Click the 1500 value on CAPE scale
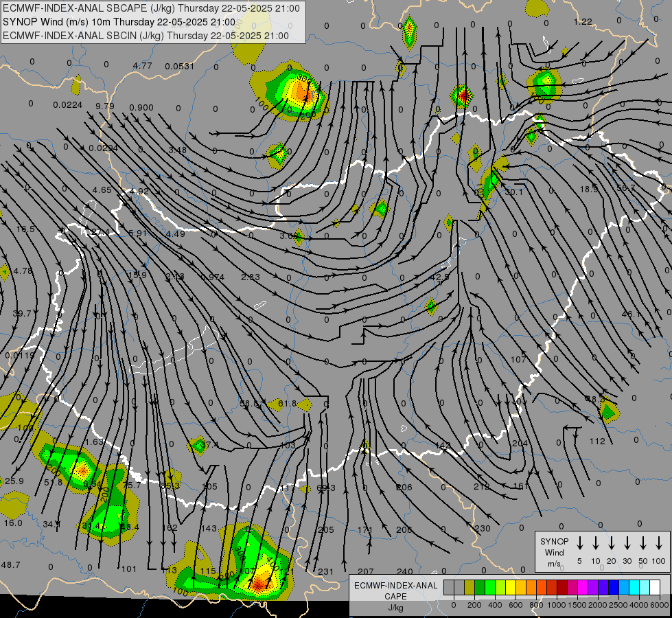The width and height of the screenshot is (672, 618). tap(577, 605)
